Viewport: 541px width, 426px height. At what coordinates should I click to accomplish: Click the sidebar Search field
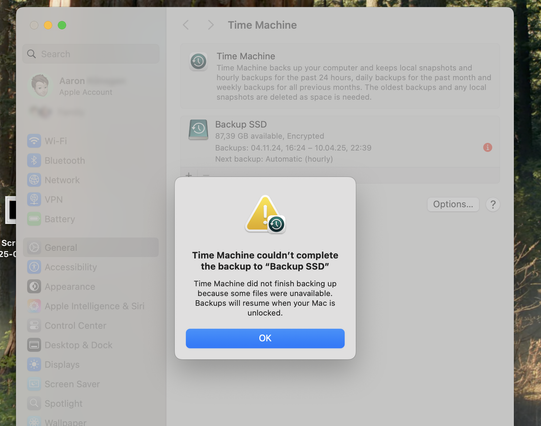[x=91, y=54]
